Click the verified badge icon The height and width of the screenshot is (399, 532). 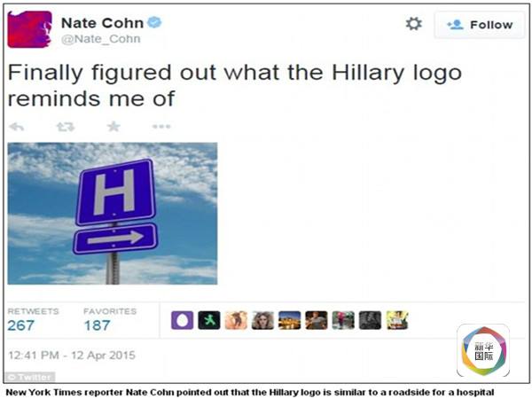click(x=154, y=22)
